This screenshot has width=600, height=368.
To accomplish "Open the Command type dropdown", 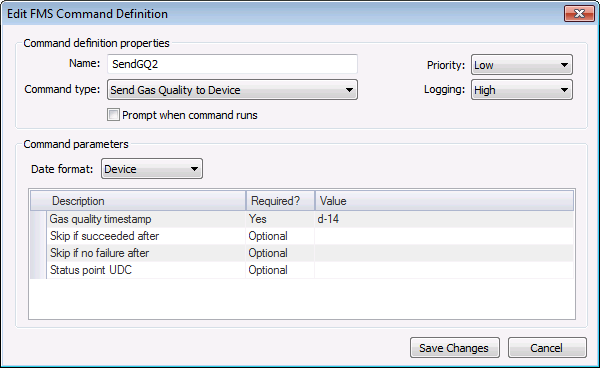I will [x=232, y=90].
